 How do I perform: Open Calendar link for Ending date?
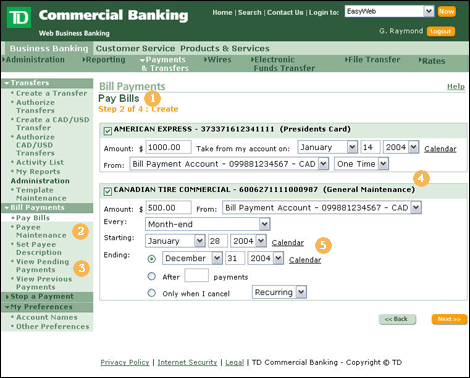[305, 260]
